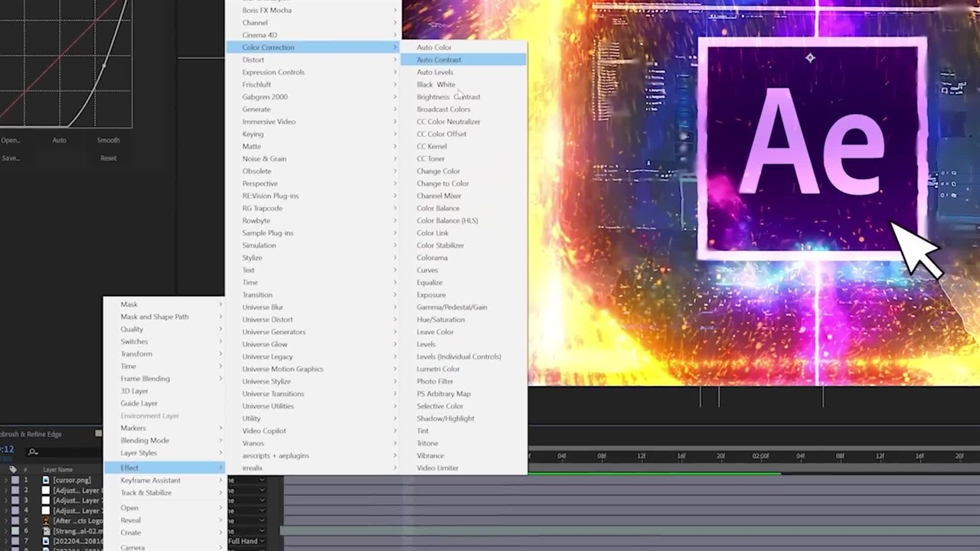Open the Keyframe Assistant submenu
Image resolution: width=980 pixels, height=551 pixels.
pyautogui.click(x=150, y=481)
